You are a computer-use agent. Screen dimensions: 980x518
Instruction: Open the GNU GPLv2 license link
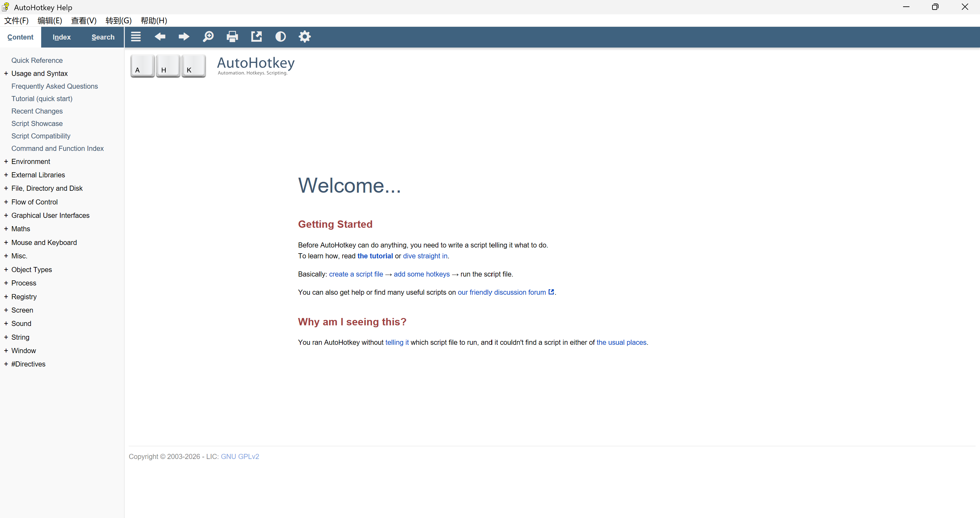tap(240, 456)
